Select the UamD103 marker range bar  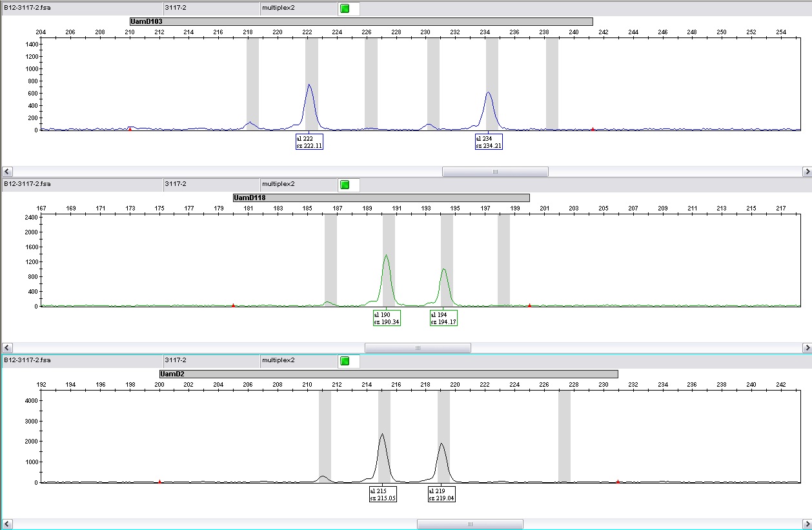click(x=361, y=22)
